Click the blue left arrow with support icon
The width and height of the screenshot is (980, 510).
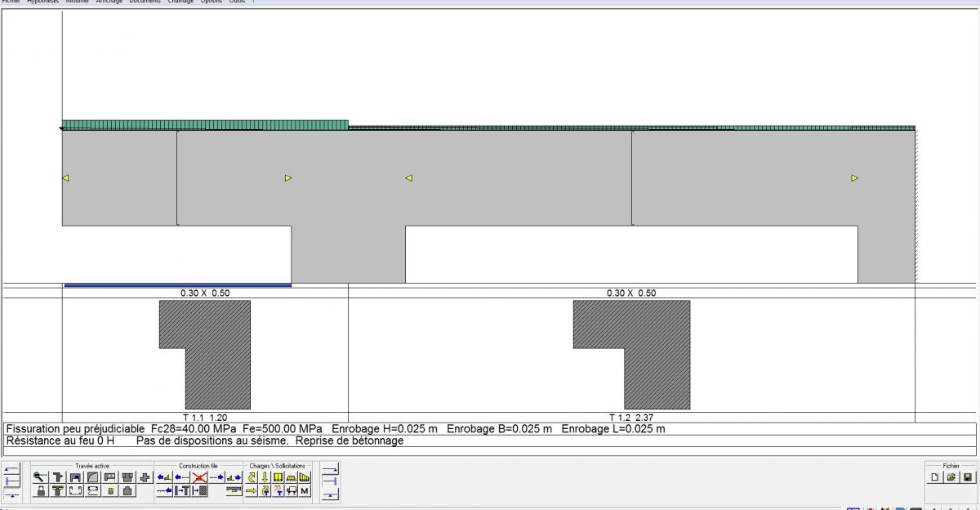click(164, 477)
